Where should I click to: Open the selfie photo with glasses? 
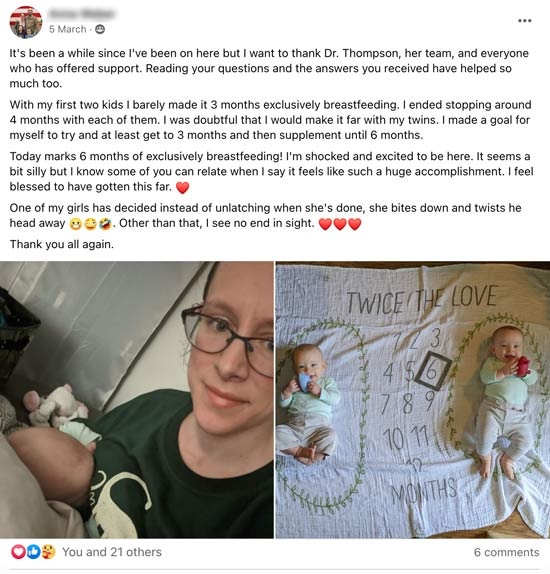[137, 400]
